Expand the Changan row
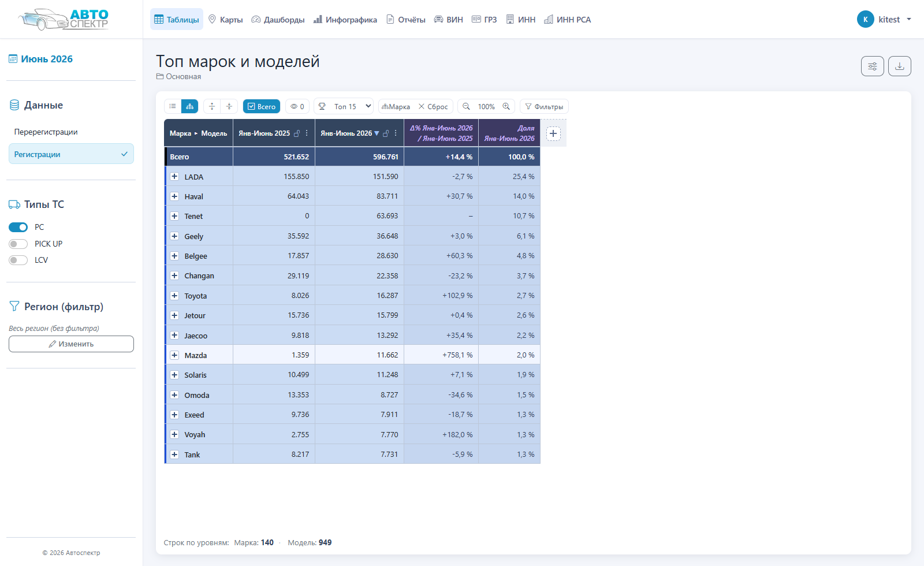Screen dimensions: 924x566 (174, 275)
